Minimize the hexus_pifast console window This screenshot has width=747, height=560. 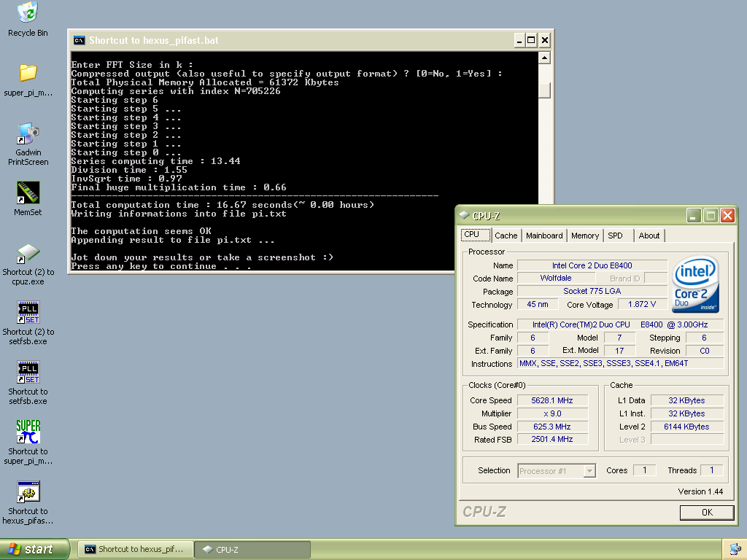[x=519, y=41]
